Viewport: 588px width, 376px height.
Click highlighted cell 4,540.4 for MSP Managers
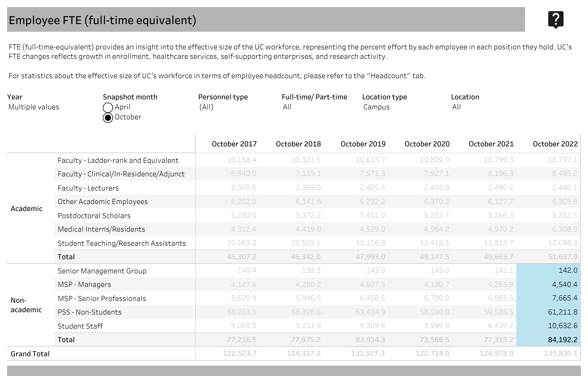(548, 284)
